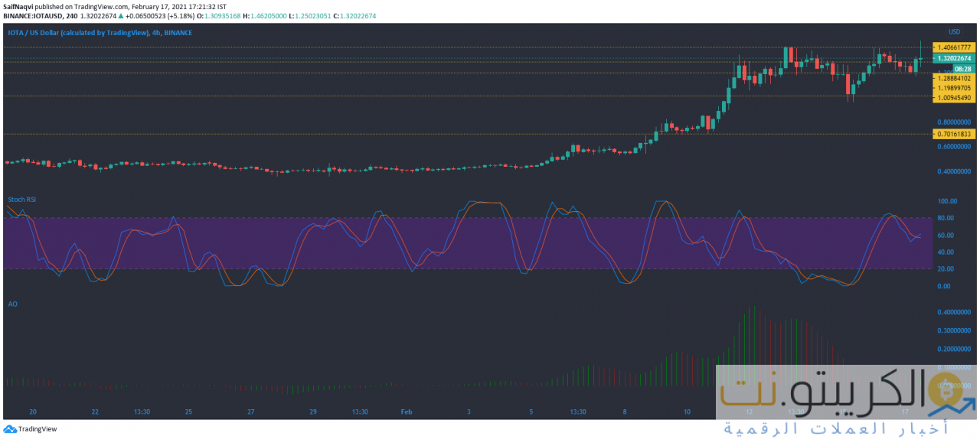The height and width of the screenshot is (439, 980).
Task: Click the current price label 1.32022674
Action: [953, 58]
